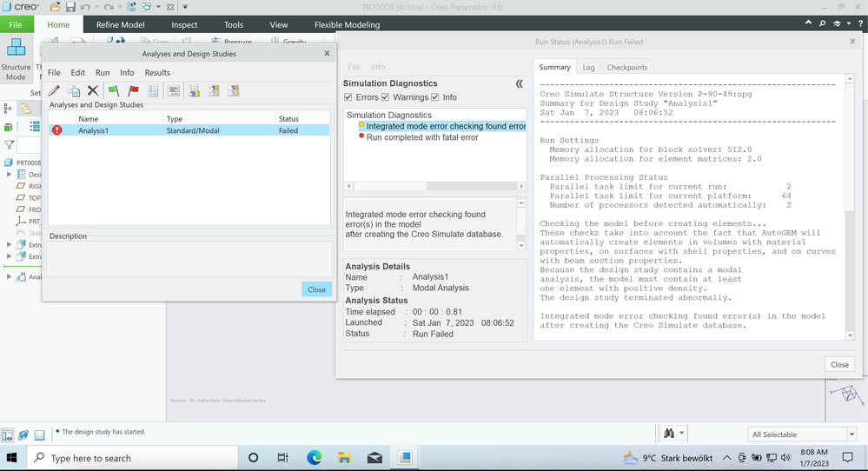The image size is (868, 471).
Task: Click the pencil edit study icon
Action: pyautogui.click(x=54, y=90)
